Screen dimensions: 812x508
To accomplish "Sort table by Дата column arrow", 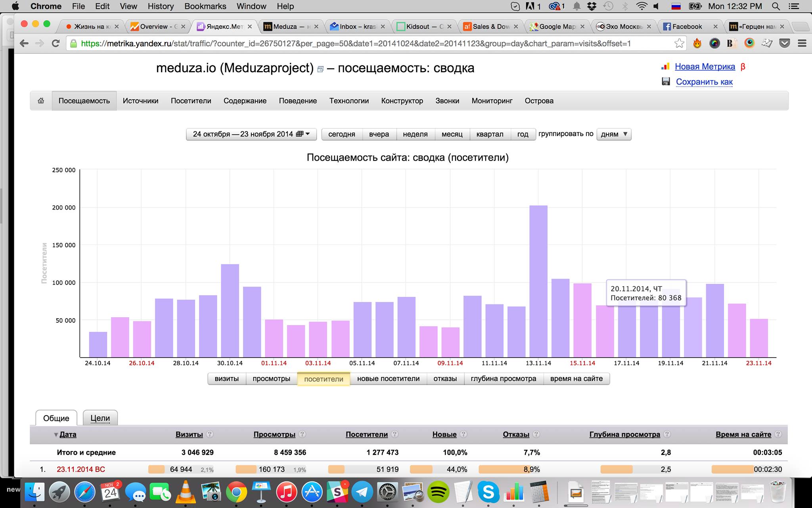I will pos(56,435).
